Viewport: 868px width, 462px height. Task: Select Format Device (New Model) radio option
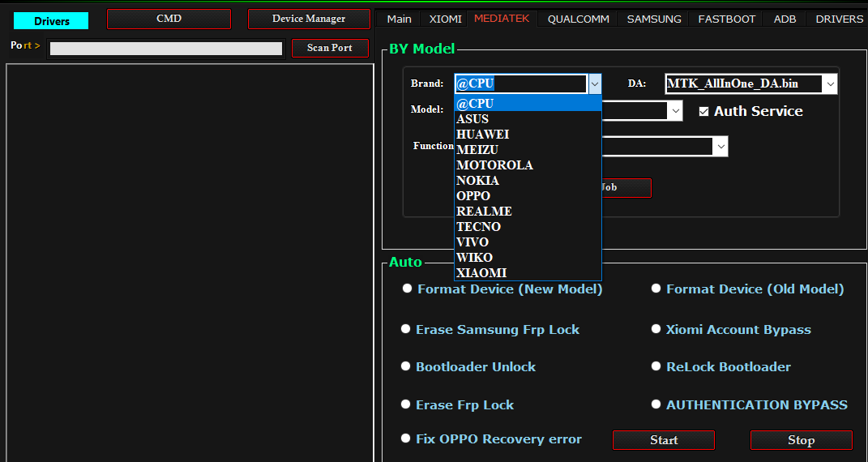coord(407,289)
